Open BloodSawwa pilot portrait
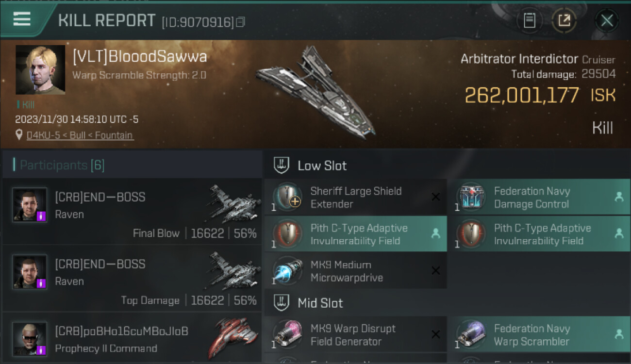 (x=40, y=70)
